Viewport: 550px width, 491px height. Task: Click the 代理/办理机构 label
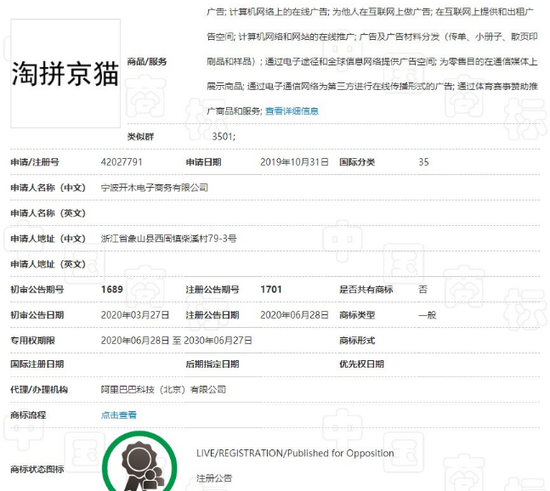(x=39, y=390)
